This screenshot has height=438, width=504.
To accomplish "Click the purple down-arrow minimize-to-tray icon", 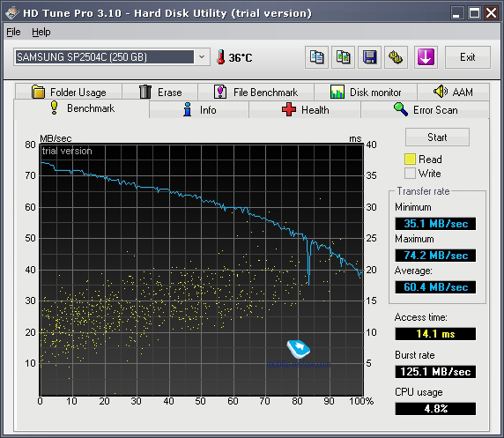I will pyautogui.click(x=426, y=57).
